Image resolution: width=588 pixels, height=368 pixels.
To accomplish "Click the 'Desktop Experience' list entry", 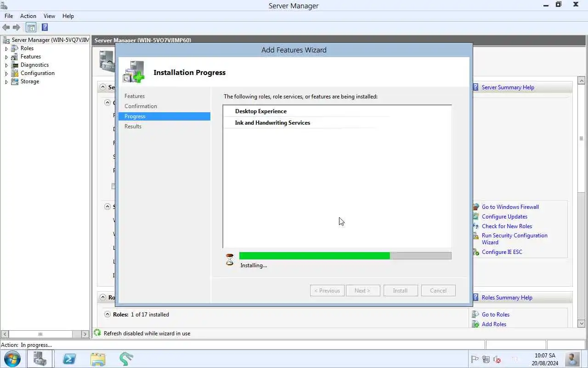I will click(x=261, y=111).
